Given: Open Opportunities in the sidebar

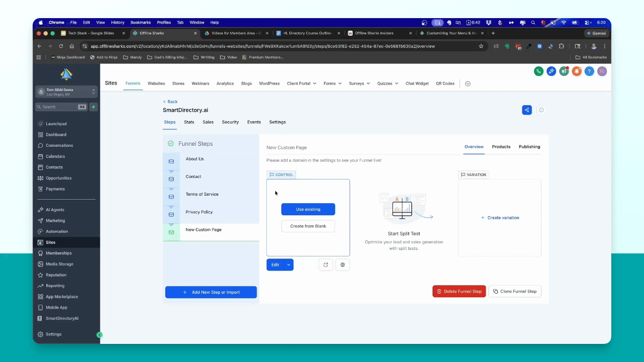Looking at the screenshot, I should pyautogui.click(x=59, y=178).
